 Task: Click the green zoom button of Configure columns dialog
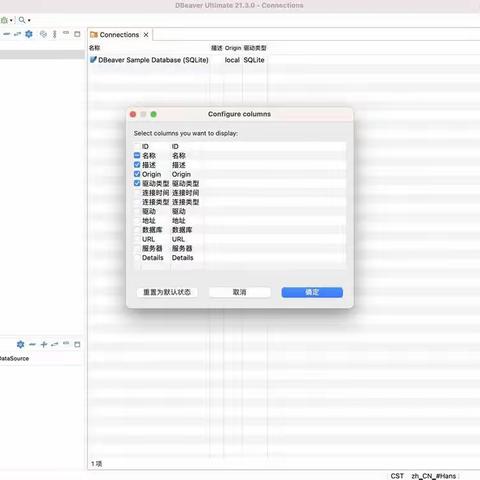pos(154,114)
